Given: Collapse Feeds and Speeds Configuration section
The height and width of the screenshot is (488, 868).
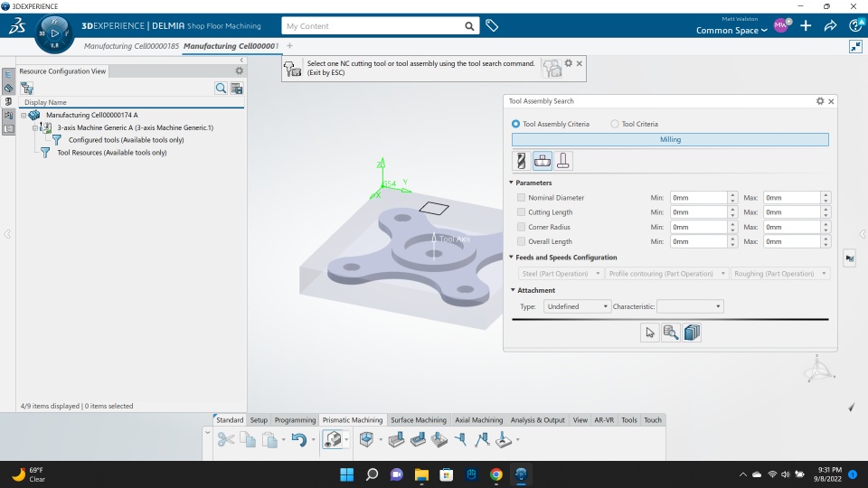Looking at the screenshot, I should tap(512, 257).
